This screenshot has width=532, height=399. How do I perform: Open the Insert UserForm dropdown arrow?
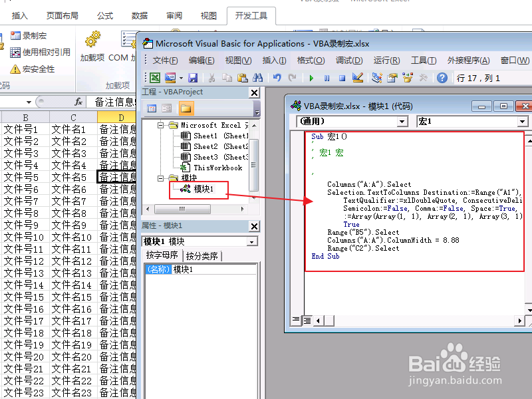click(x=181, y=78)
